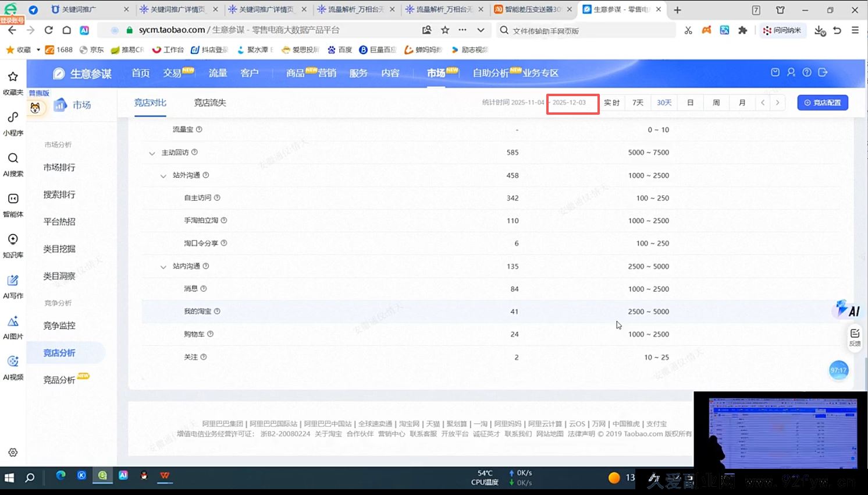Switch to 周 weekly statistics view
Image resolution: width=868 pixels, height=495 pixels.
(716, 102)
